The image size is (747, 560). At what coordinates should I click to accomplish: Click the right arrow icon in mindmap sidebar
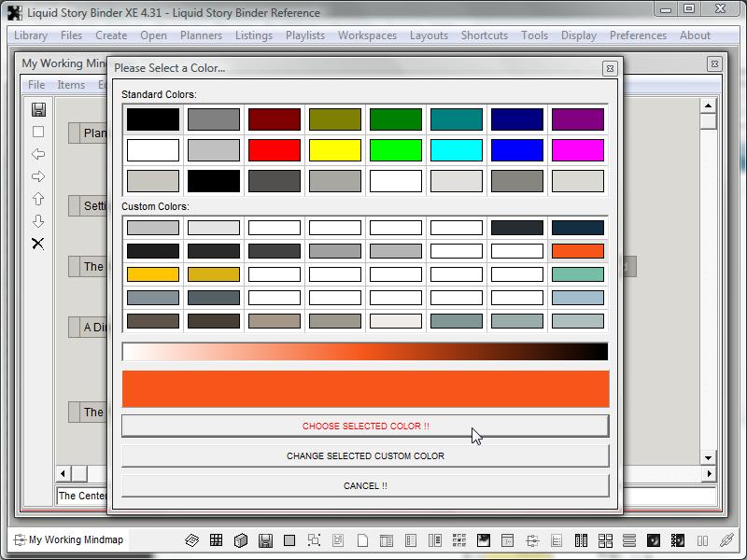(x=38, y=176)
